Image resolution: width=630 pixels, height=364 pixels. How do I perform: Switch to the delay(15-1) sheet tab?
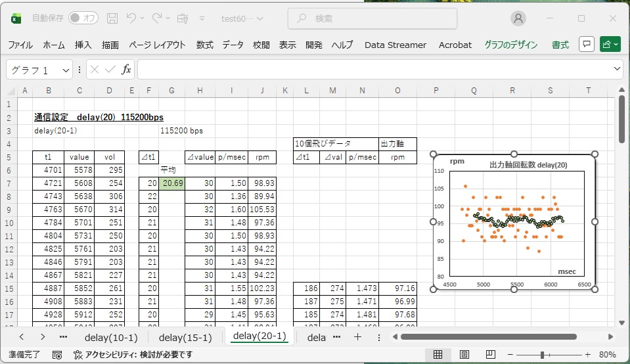pyautogui.click(x=185, y=337)
